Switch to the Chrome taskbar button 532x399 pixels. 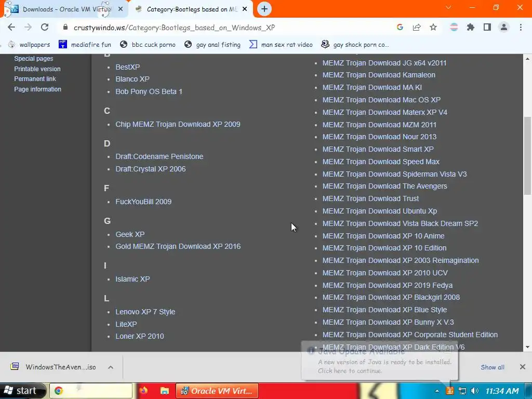coord(91,391)
